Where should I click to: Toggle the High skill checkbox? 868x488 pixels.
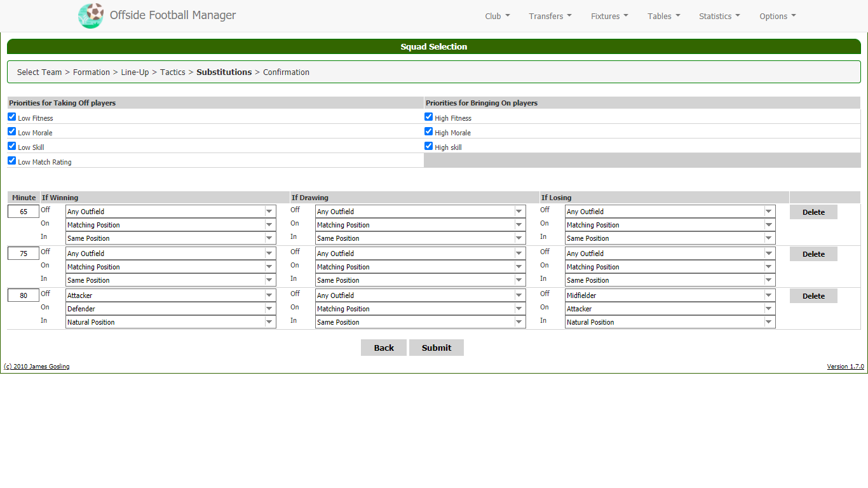[x=429, y=146]
